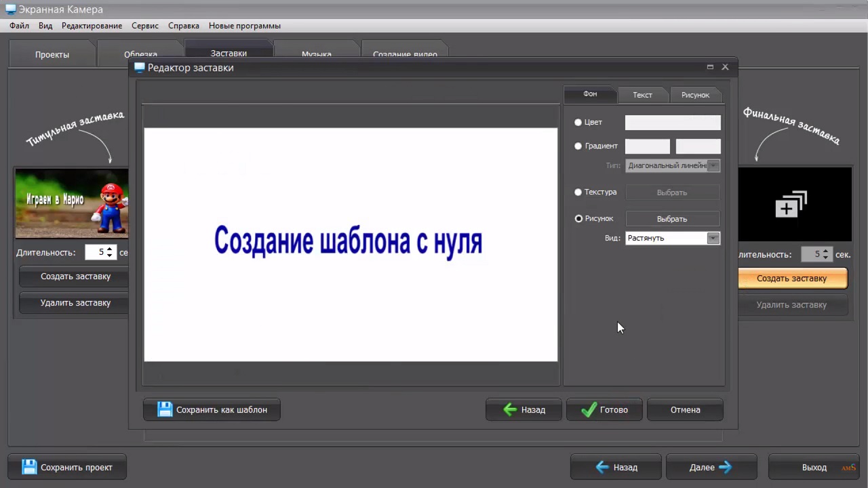868x488 pixels.
Task: Open the Сервис menu
Action: click(x=144, y=26)
